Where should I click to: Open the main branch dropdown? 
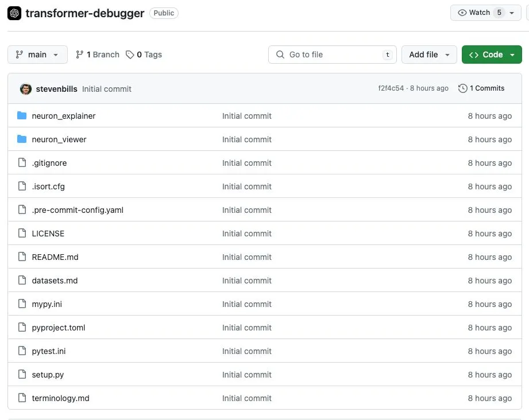(x=37, y=55)
